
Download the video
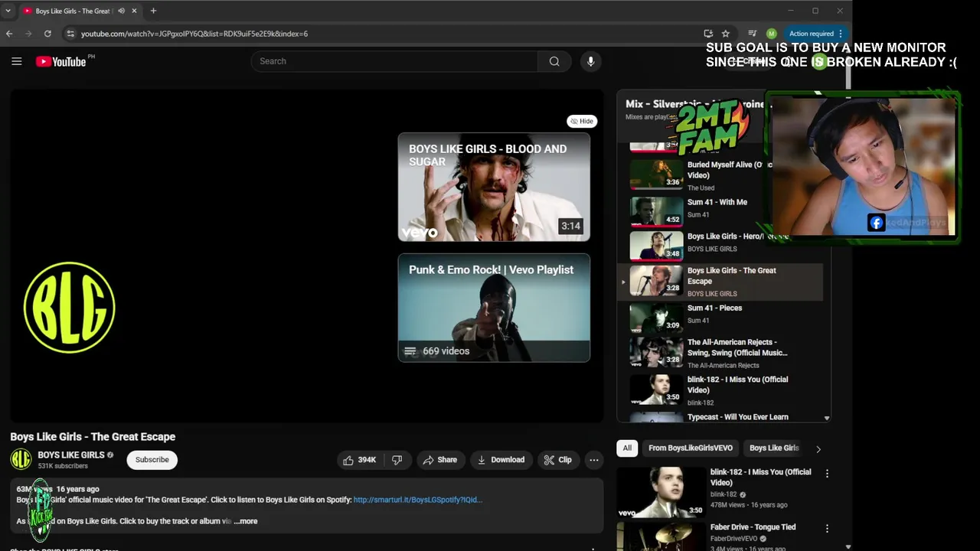point(501,460)
